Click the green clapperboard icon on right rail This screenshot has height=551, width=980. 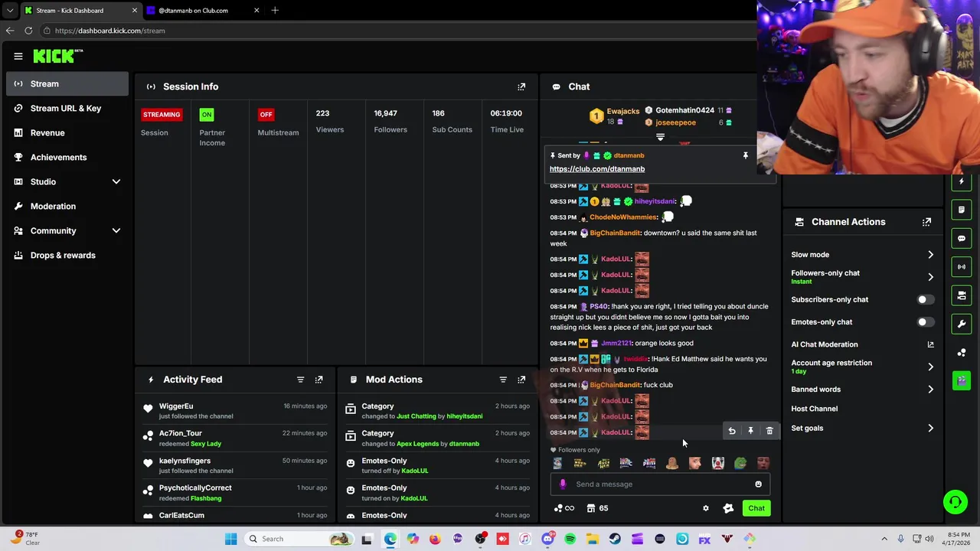(x=962, y=380)
